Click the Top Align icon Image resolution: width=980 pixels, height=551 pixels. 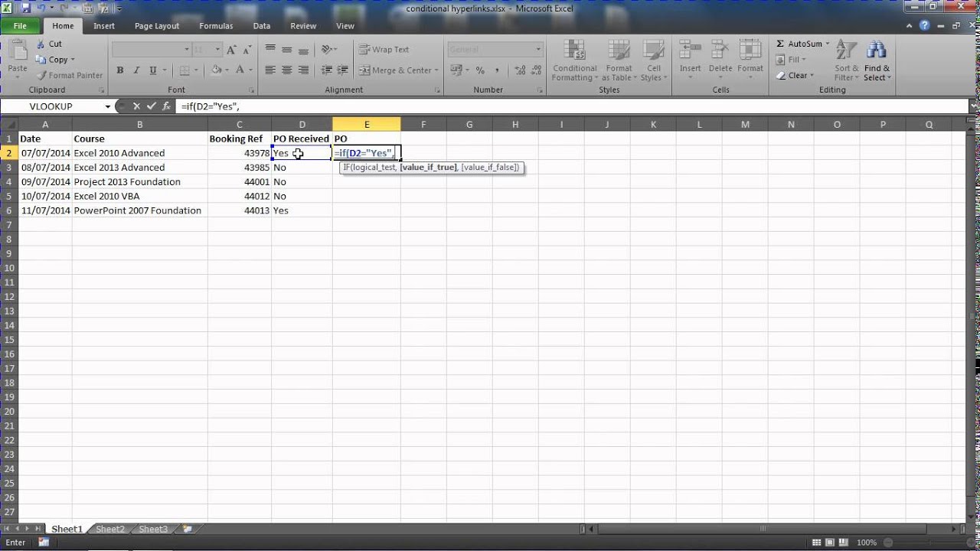pos(270,49)
